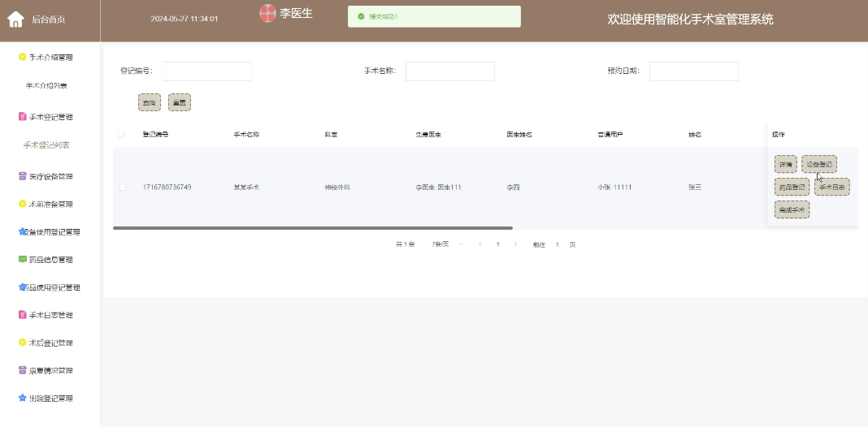Click the 欢迎使用智能化手术室管理系统 title
The width and height of the screenshot is (868, 427).
(690, 19)
